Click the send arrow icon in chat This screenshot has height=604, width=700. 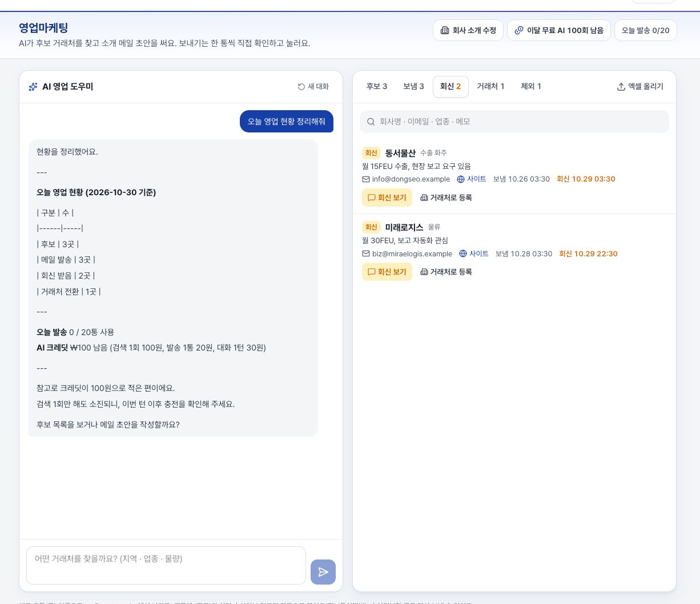(323, 572)
